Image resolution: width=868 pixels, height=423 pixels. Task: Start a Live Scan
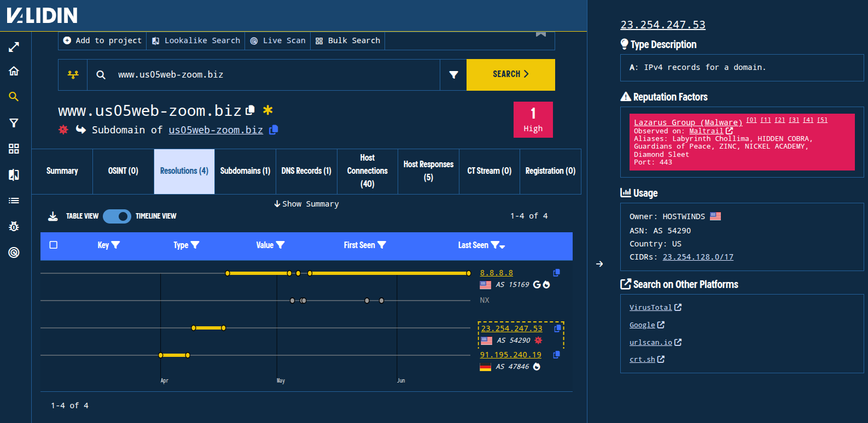[278, 40]
